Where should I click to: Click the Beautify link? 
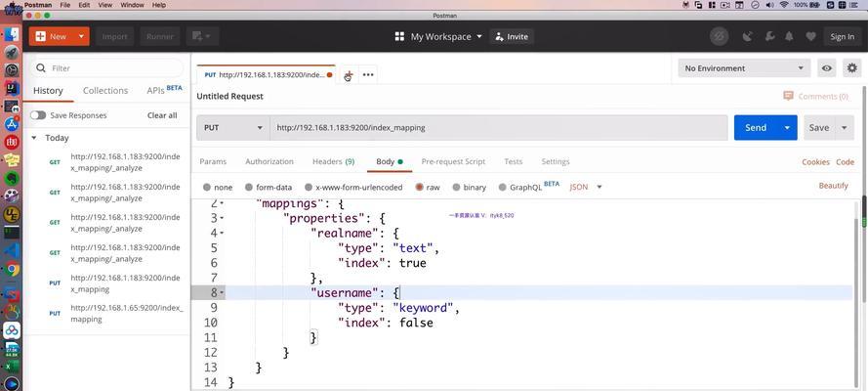point(833,186)
